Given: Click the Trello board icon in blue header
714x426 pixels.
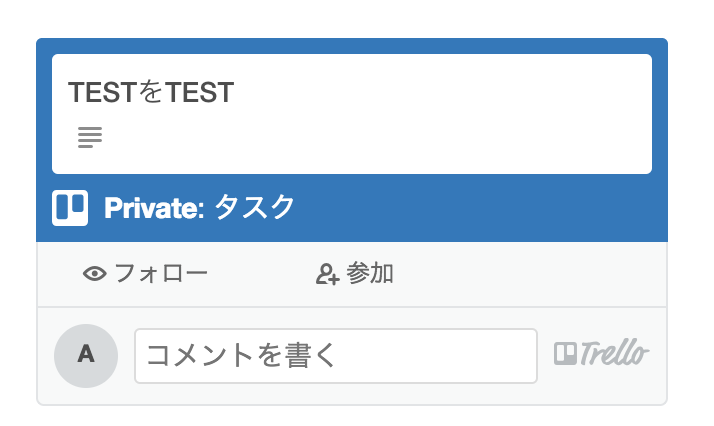Looking at the screenshot, I should (70, 207).
